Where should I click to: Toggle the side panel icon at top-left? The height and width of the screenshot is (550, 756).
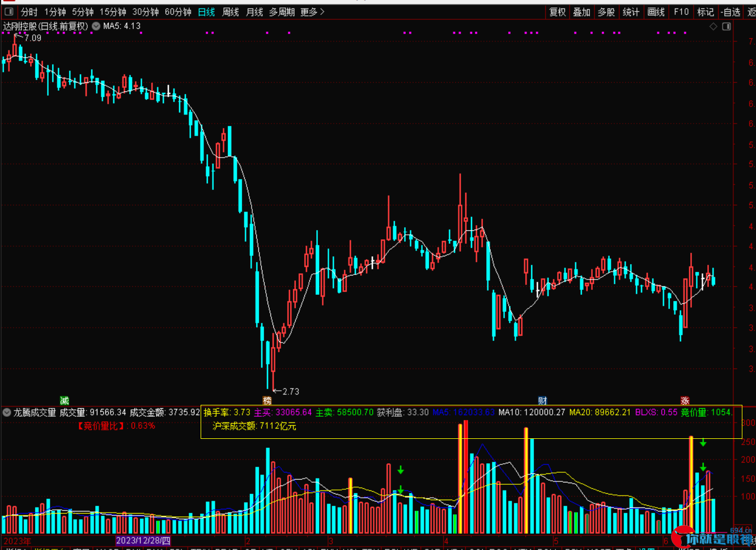[9, 12]
